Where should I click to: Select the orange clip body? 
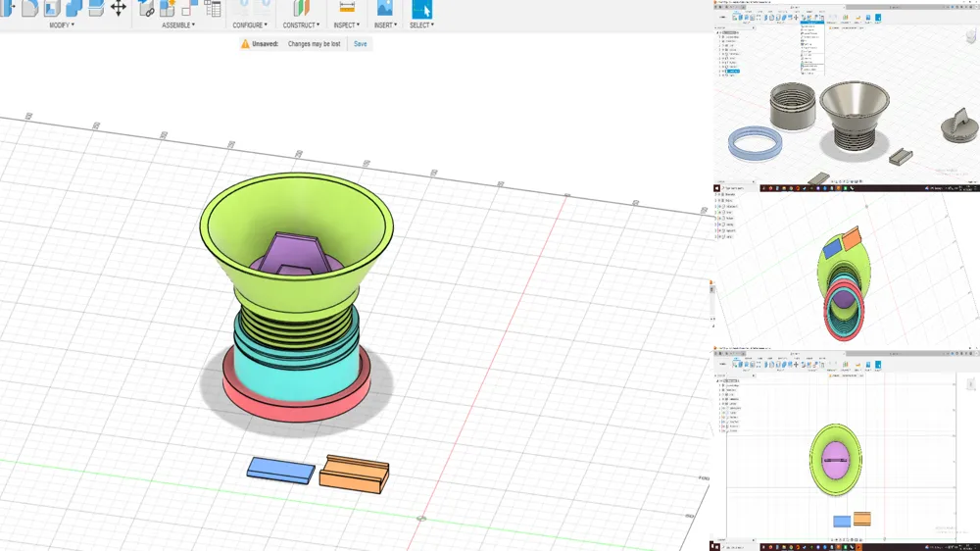click(354, 475)
